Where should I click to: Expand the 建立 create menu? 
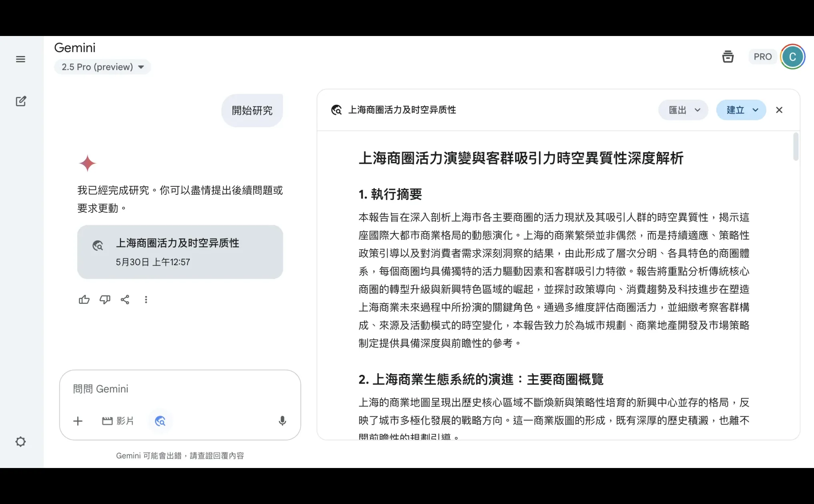(741, 110)
